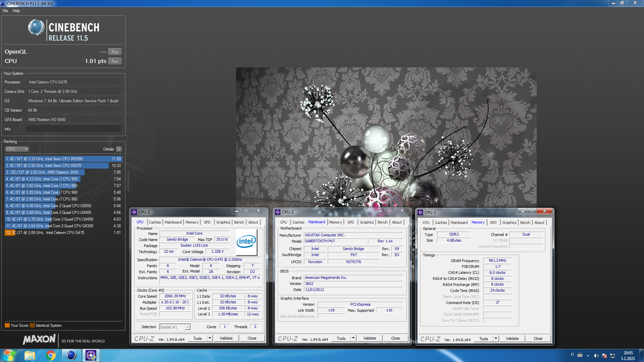Click the BIOS version value 3602
The image size is (644, 362).
point(353,284)
